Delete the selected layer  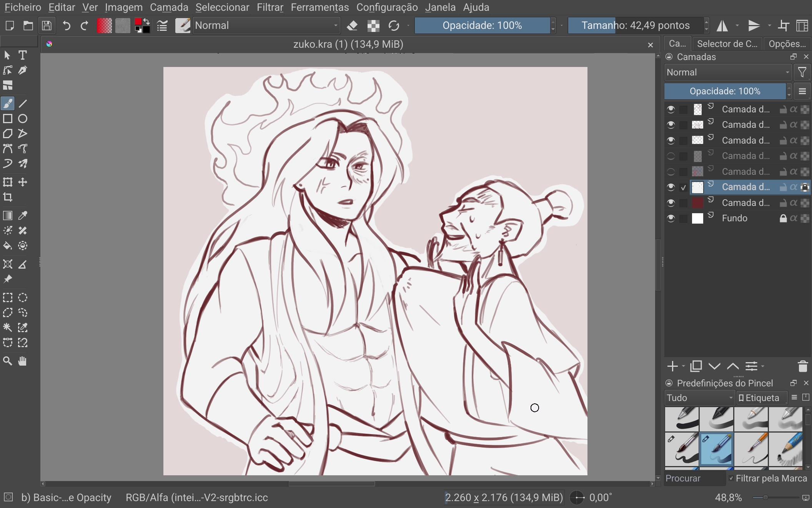803,366
